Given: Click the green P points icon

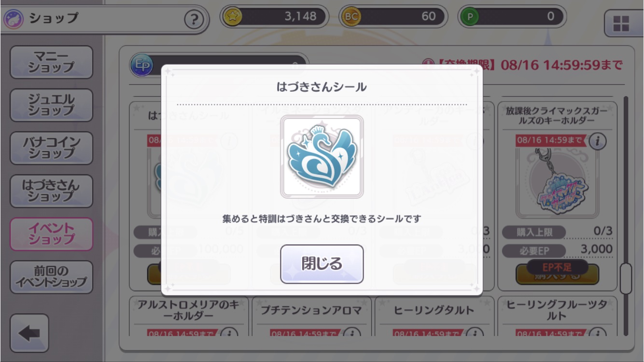Looking at the screenshot, I should click(x=469, y=17).
